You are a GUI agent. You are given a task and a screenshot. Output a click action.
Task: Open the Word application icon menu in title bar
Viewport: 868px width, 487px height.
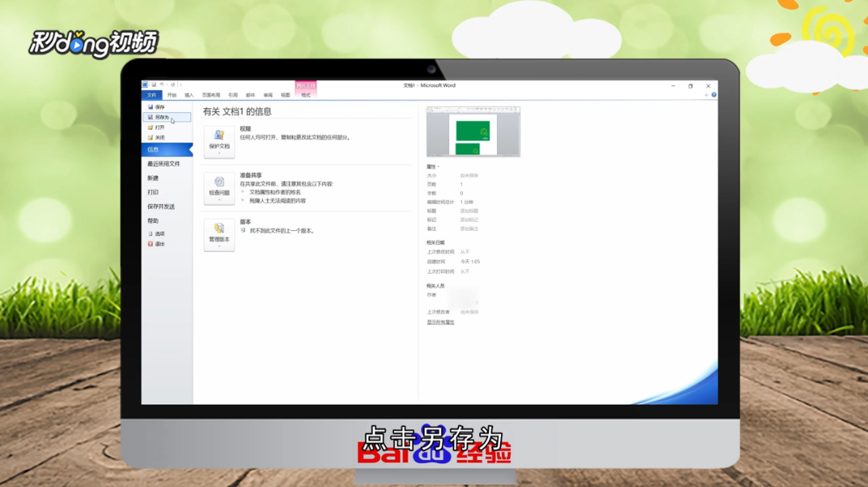145,85
